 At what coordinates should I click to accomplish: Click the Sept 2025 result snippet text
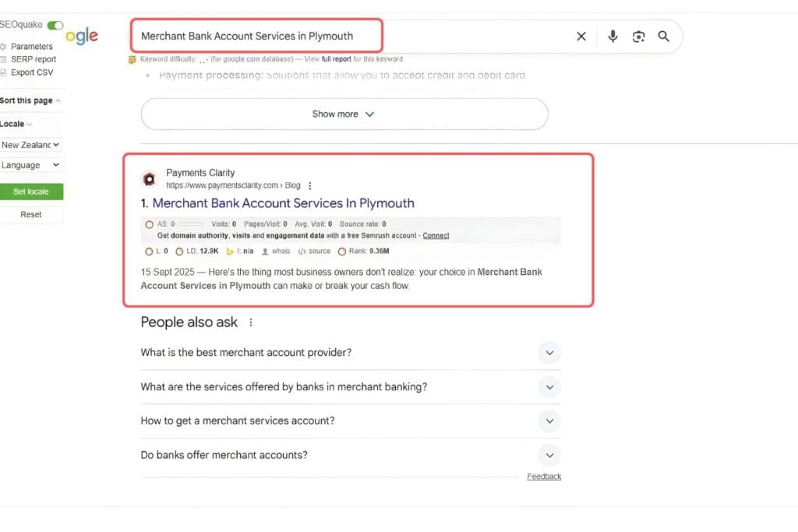coord(341,279)
